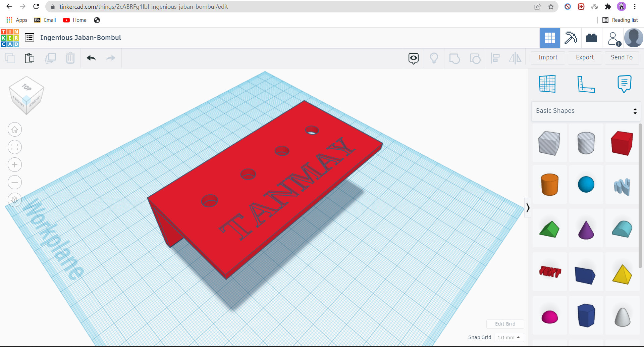Switch to 3D design grid view
Image resolution: width=644 pixels, height=347 pixels.
point(550,38)
